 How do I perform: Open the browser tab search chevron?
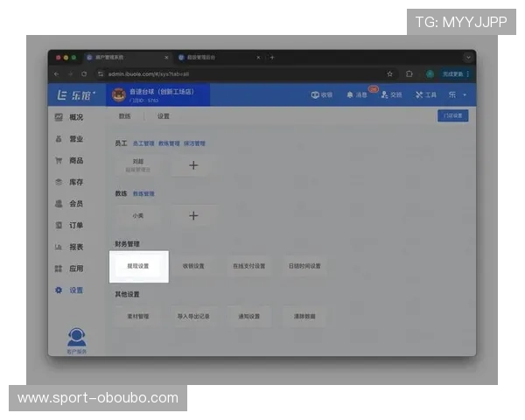point(468,58)
